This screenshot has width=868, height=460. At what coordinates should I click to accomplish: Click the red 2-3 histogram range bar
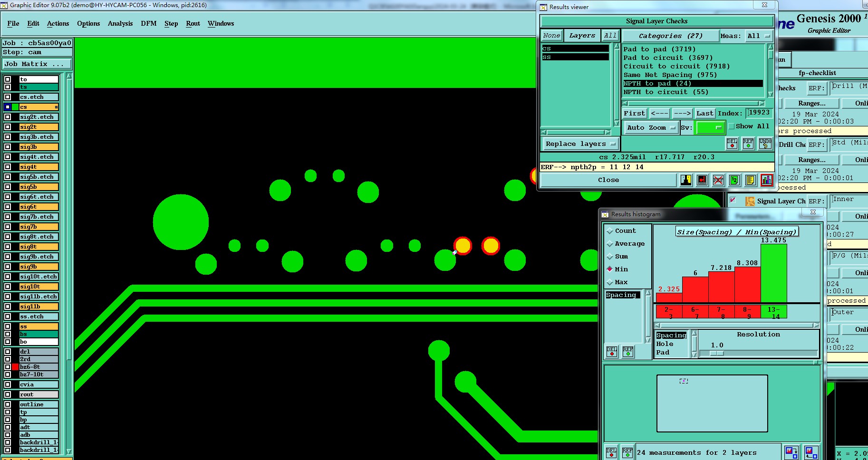pyautogui.click(x=669, y=312)
